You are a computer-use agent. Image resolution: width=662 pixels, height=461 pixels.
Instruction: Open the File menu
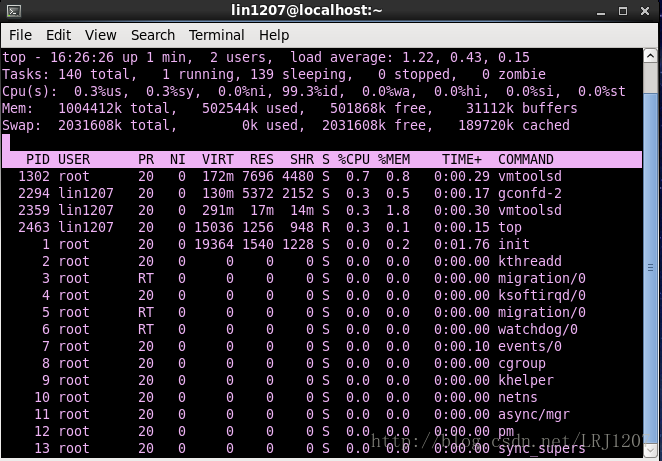pyautogui.click(x=20, y=35)
